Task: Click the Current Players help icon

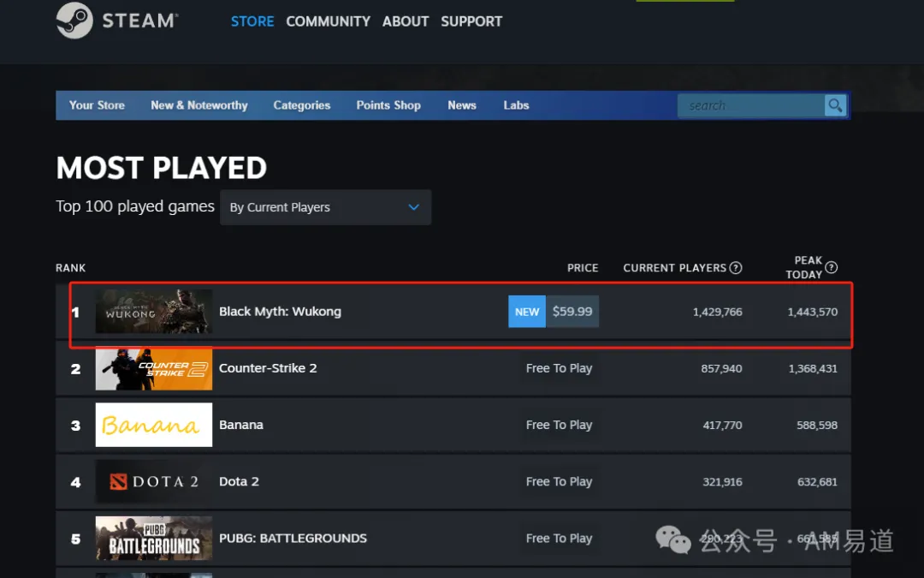Action: pos(736,268)
